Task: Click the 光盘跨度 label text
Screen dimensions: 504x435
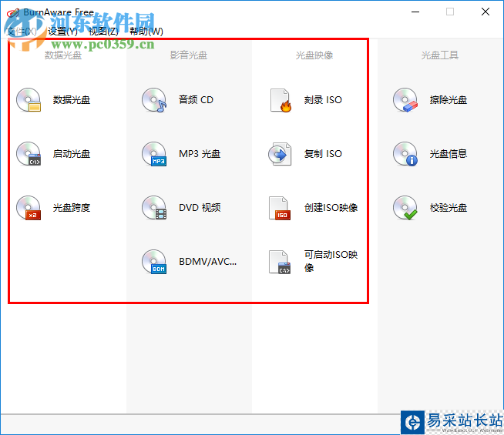Action: point(72,208)
